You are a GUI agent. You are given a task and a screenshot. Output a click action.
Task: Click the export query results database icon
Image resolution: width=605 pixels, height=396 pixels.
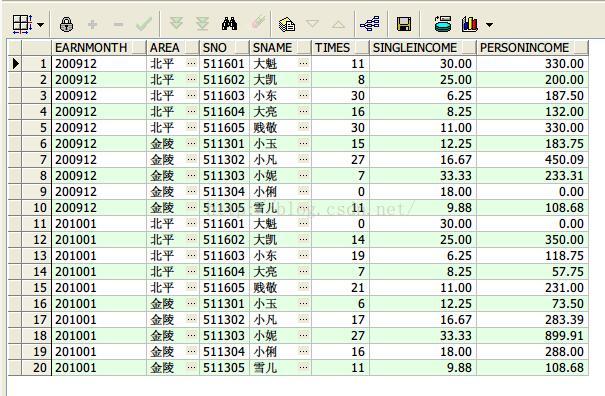443,24
